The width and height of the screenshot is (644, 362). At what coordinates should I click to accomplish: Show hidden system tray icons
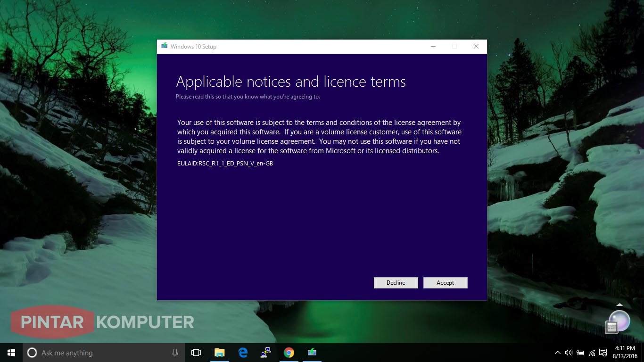pos(558,353)
